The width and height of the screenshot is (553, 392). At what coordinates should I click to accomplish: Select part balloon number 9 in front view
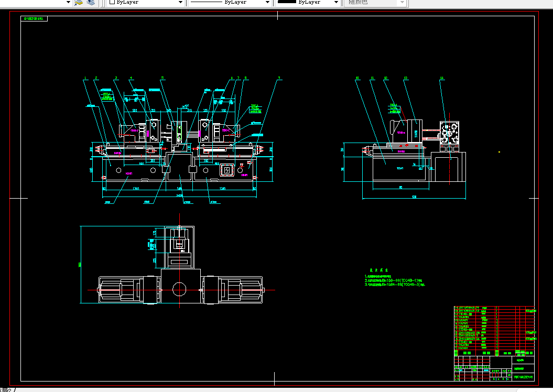click(x=279, y=78)
